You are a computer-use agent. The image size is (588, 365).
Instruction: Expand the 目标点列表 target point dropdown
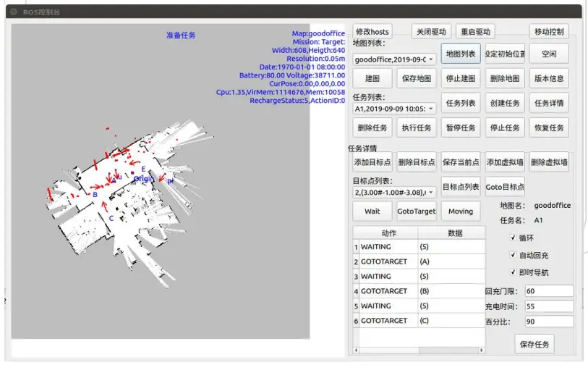pos(394,193)
